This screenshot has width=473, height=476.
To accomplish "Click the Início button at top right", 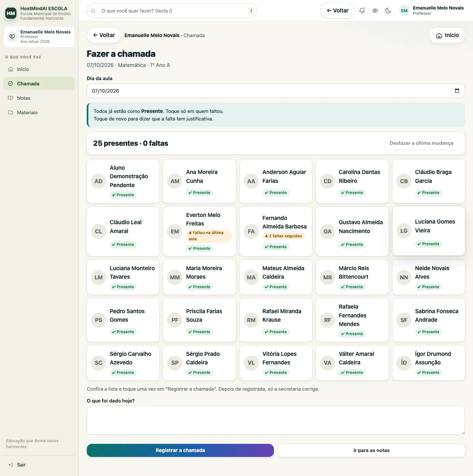I will 447,35.
